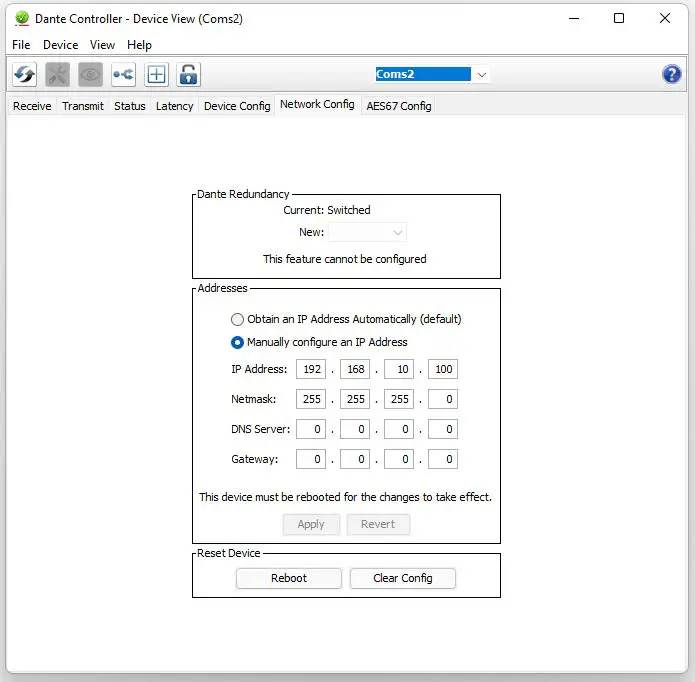Click the Identify device eye icon

[90, 74]
